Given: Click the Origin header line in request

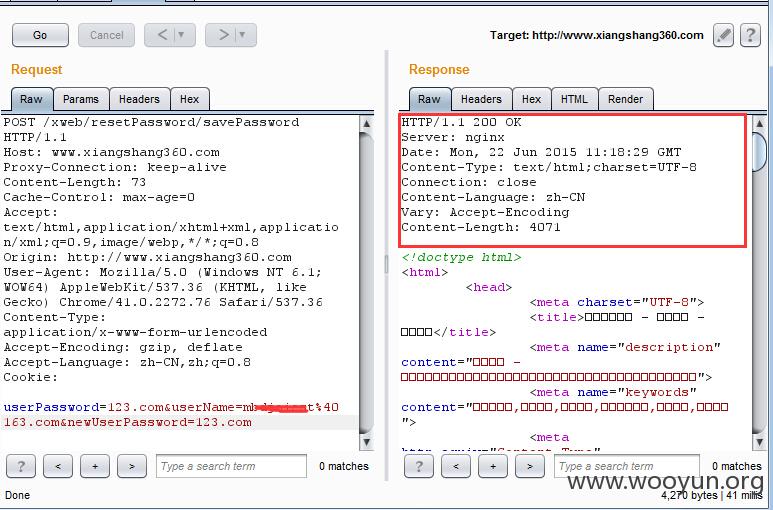Looking at the screenshot, I should coord(147,257).
